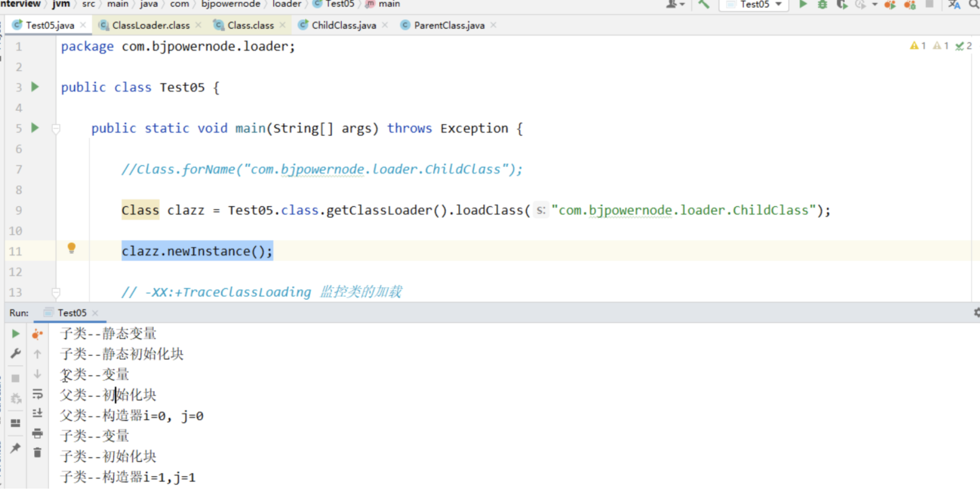This screenshot has height=493, width=980.
Task: Close the ParentClass.java tab
Action: coord(493,26)
